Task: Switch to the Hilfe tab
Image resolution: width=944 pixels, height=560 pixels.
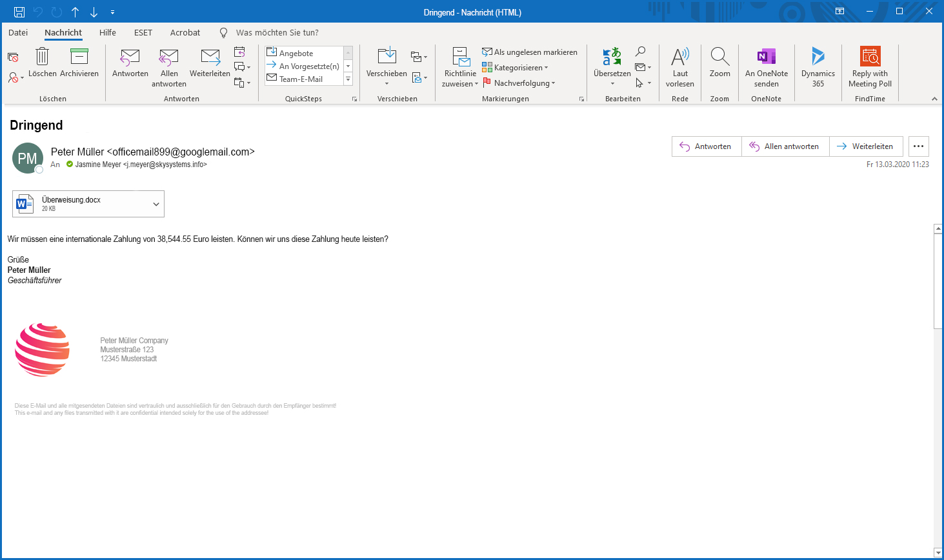Action: (108, 32)
